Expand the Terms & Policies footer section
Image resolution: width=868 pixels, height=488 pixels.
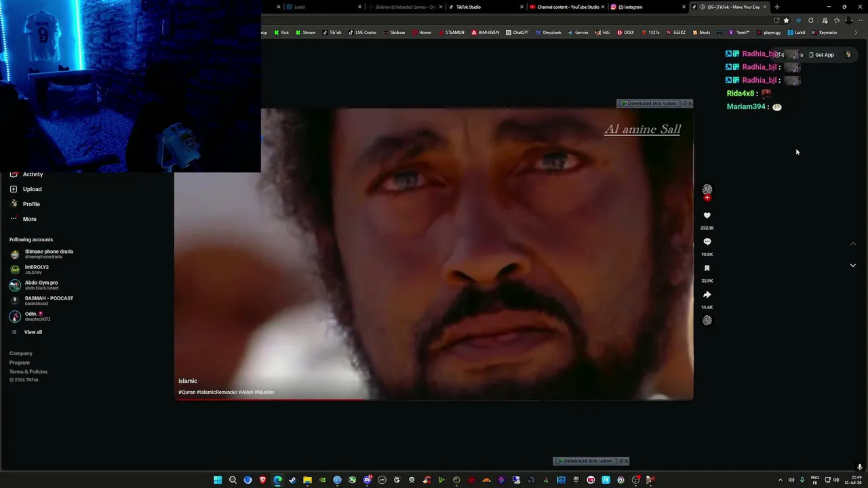28,371
